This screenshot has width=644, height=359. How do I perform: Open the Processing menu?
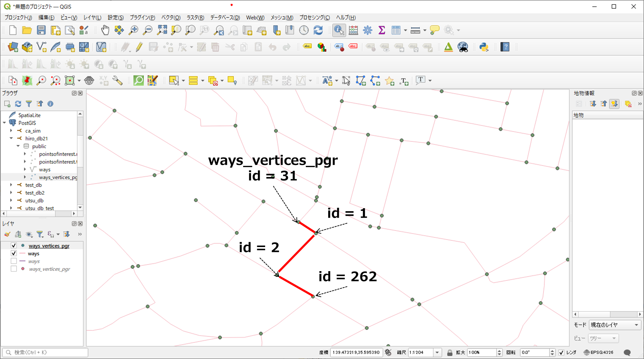tap(314, 18)
